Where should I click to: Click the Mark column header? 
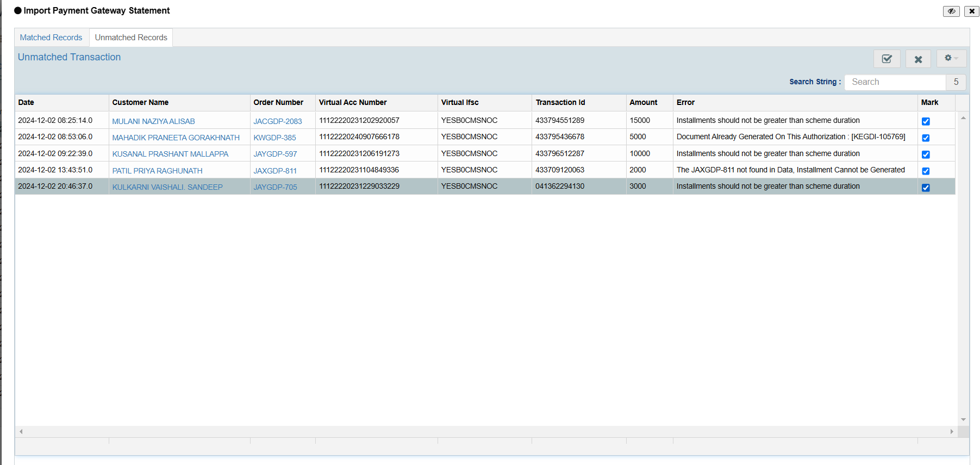pos(936,102)
